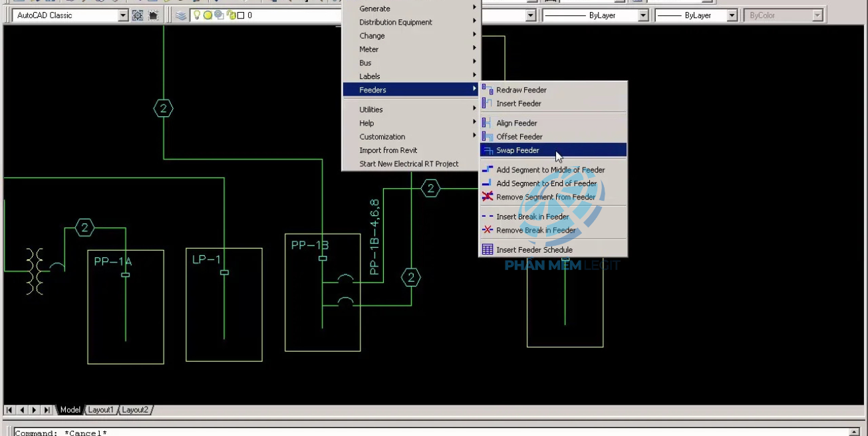Image resolution: width=868 pixels, height=436 pixels.
Task: Switch to the Layout2 tab
Action: [x=135, y=410]
